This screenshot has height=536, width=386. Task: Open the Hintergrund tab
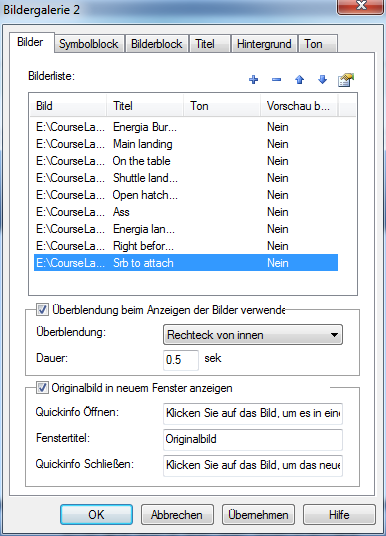click(x=264, y=44)
